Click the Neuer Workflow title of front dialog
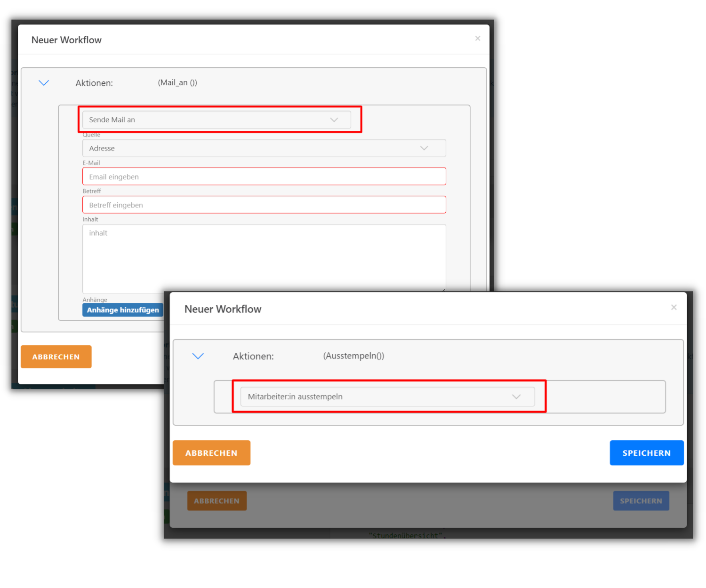 point(223,309)
